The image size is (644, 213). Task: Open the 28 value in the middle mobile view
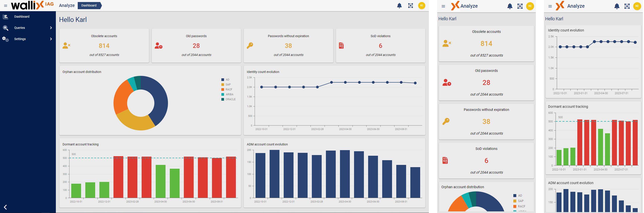(x=486, y=83)
